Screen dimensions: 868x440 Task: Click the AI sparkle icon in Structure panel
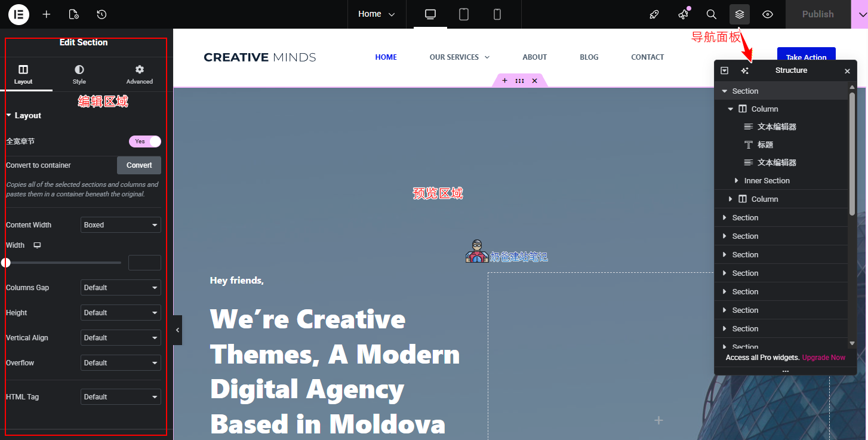[744, 70]
